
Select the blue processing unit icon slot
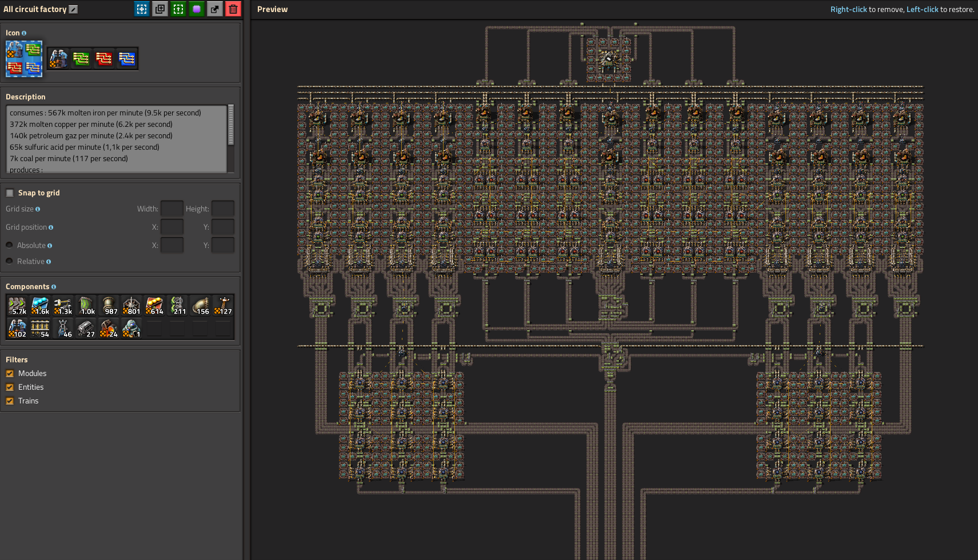point(127,58)
